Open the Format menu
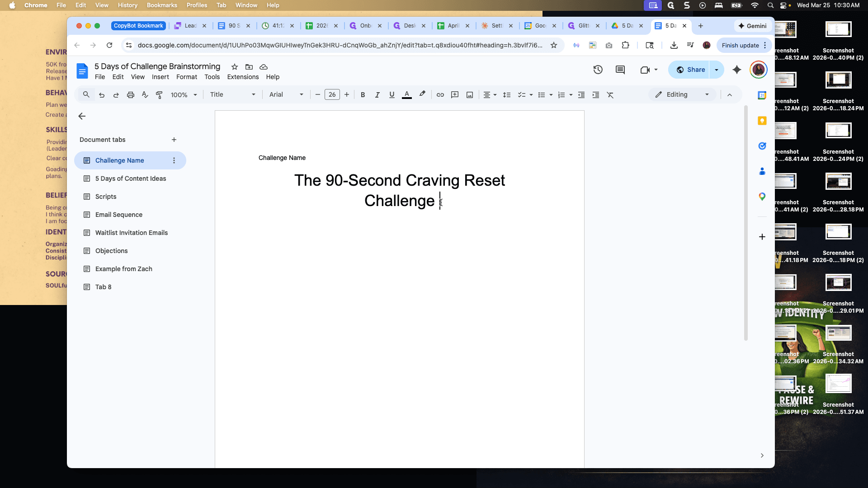The width and height of the screenshot is (868, 488). point(187,77)
